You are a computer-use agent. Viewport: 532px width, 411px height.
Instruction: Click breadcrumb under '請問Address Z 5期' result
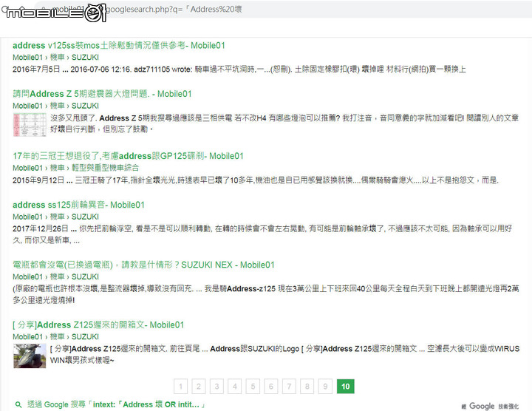(55, 106)
